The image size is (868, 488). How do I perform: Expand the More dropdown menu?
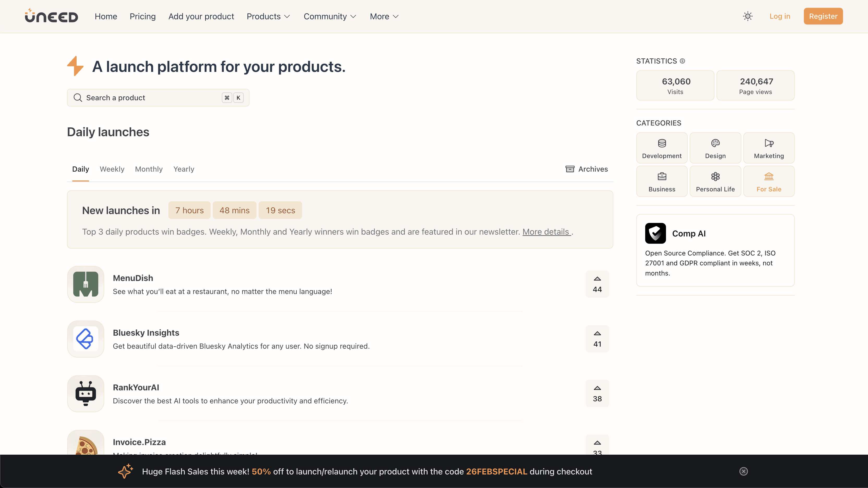pos(384,16)
